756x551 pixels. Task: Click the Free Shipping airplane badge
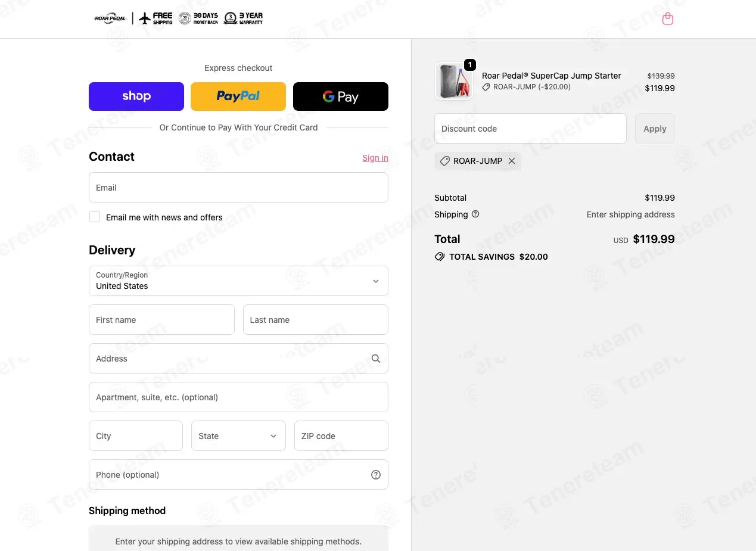[x=155, y=18]
